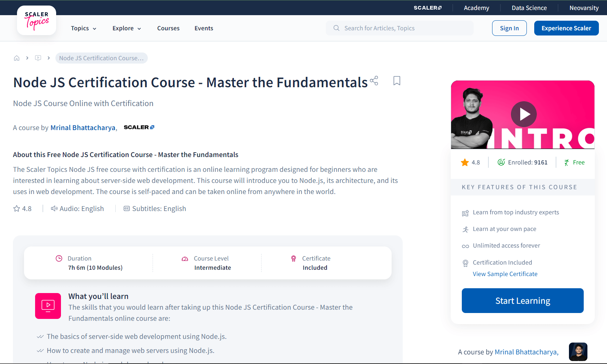Viewport: 607px width, 364px height.
Task: Click "Audio: English" text
Action: [x=82, y=208]
